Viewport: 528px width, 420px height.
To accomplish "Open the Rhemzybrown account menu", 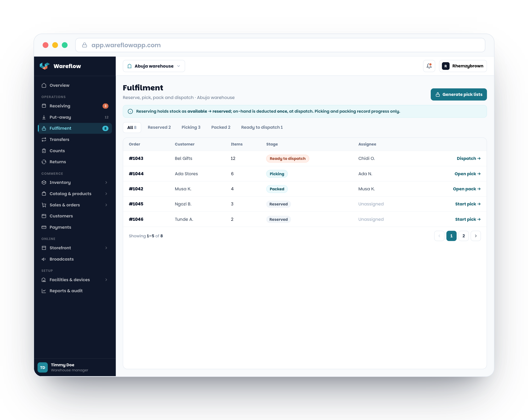I will pyautogui.click(x=463, y=66).
